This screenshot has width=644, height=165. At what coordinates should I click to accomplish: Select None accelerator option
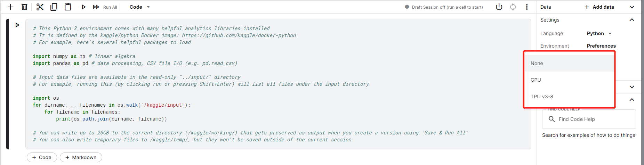[569, 63]
